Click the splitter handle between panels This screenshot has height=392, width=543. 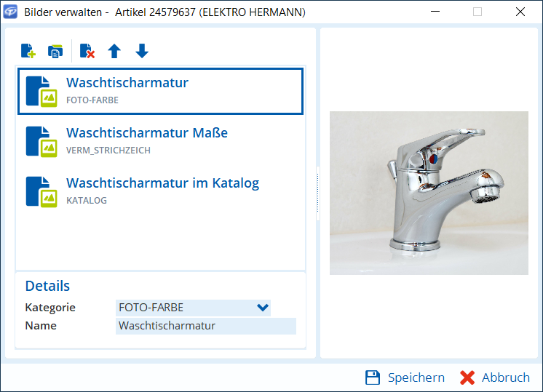coord(317,193)
